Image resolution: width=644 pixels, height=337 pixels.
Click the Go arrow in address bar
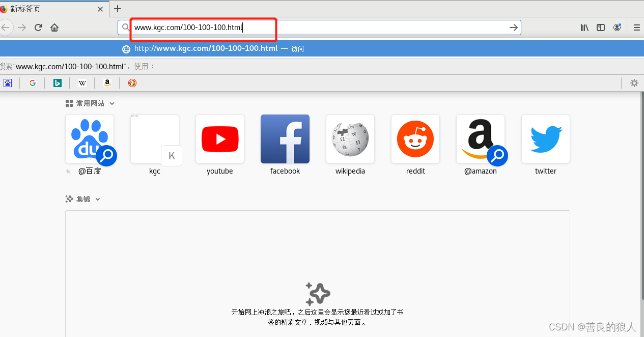click(514, 27)
